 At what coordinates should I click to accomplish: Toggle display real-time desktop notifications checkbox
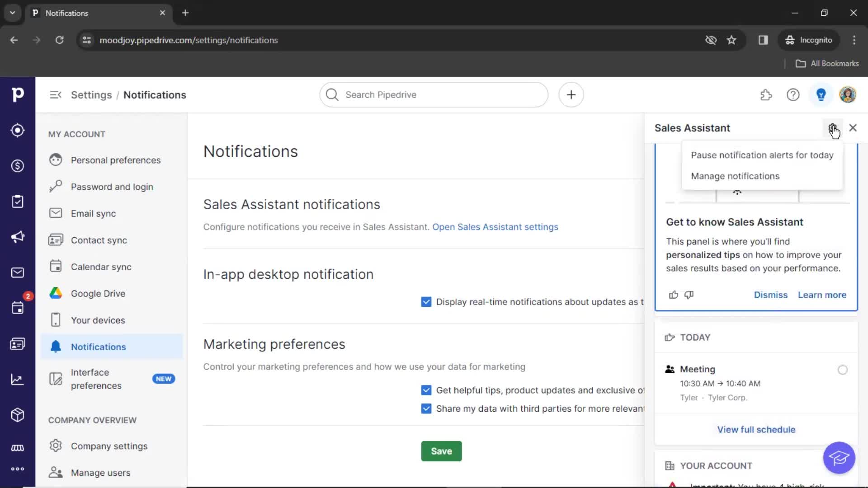click(x=426, y=301)
